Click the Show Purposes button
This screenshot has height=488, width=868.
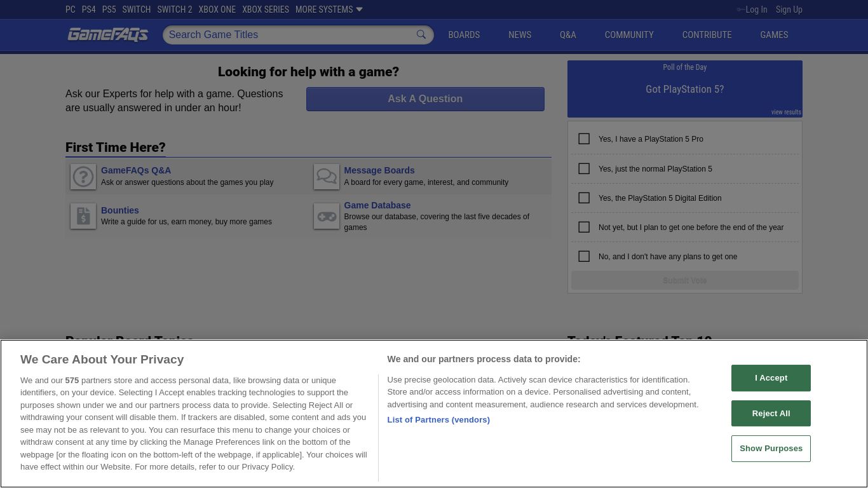pos(771,449)
